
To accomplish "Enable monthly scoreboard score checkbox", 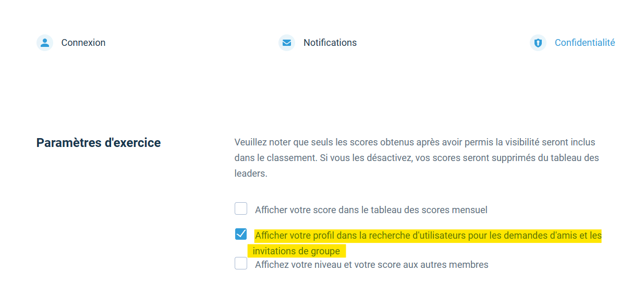I will click(241, 209).
